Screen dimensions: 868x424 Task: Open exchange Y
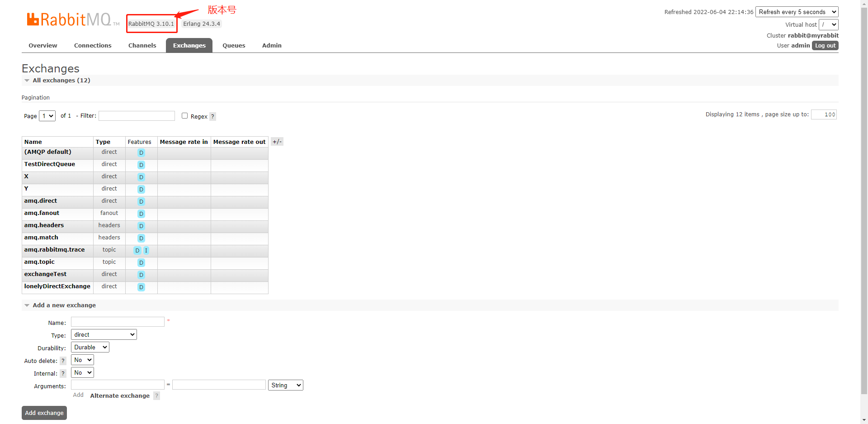pos(26,189)
